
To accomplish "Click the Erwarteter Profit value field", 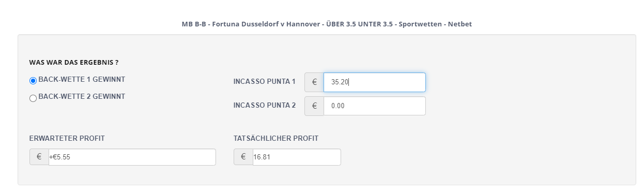I will tap(132, 157).
